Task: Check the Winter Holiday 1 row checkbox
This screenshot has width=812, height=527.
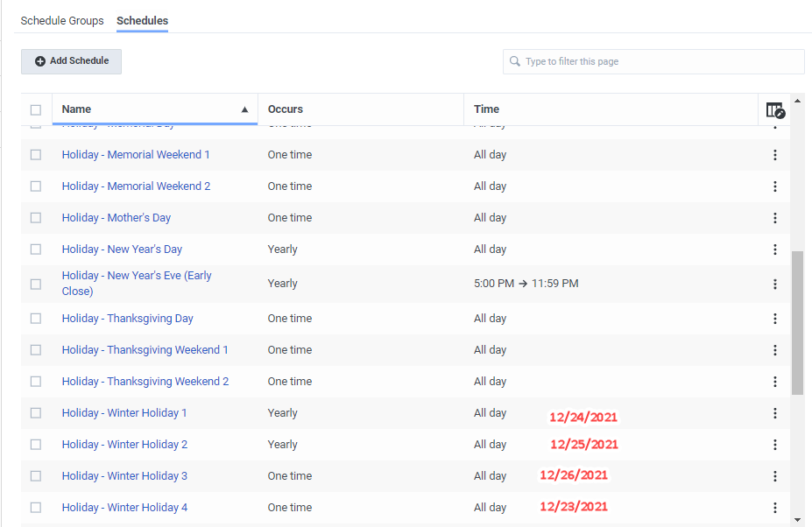Action: click(36, 413)
